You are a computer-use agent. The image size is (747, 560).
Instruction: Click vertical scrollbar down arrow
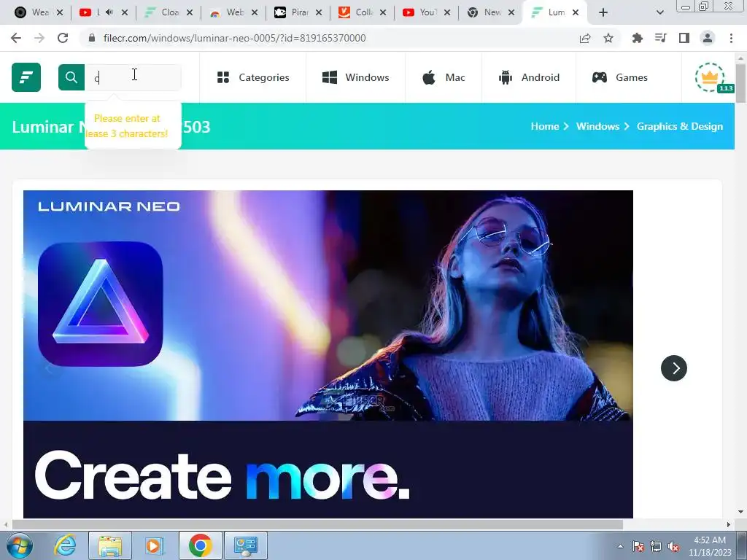(740, 513)
